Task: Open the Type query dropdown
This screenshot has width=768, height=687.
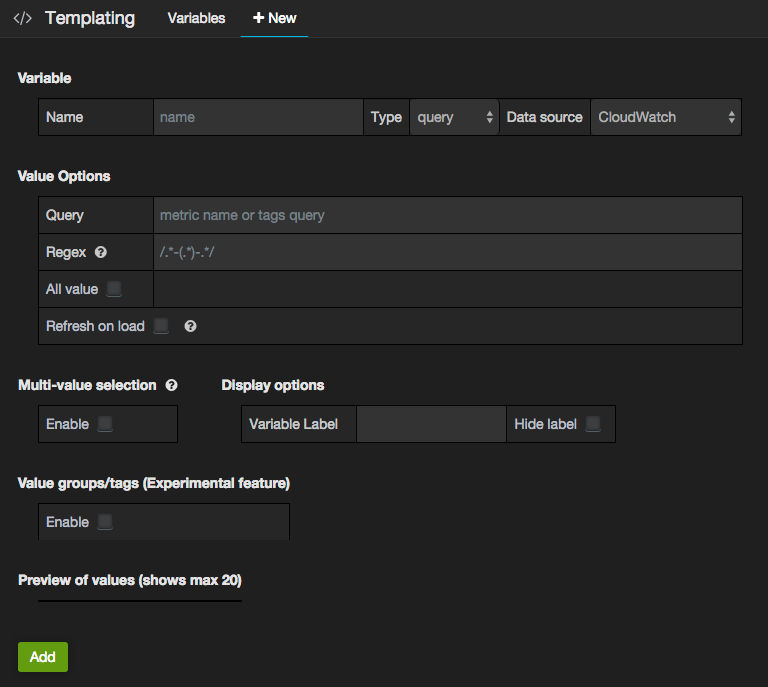Action: (x=455, y=117)
